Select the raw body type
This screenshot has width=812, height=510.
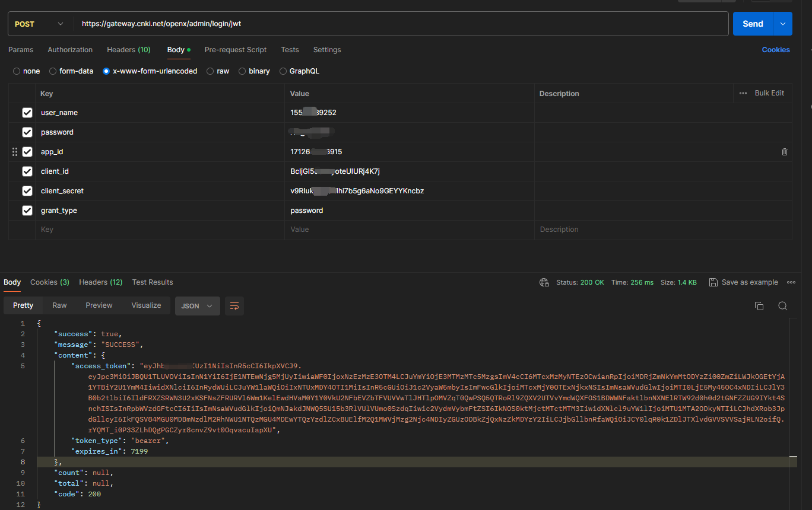210,71
